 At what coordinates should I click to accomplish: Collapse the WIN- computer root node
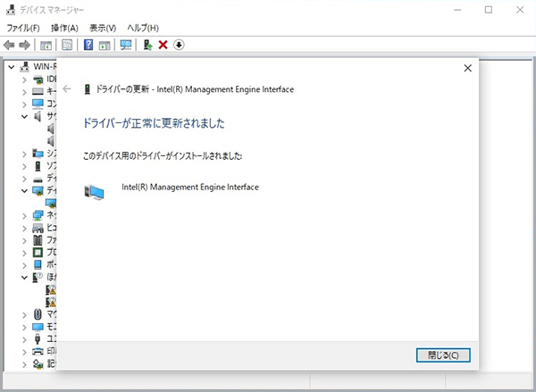[x=12, y=67]
